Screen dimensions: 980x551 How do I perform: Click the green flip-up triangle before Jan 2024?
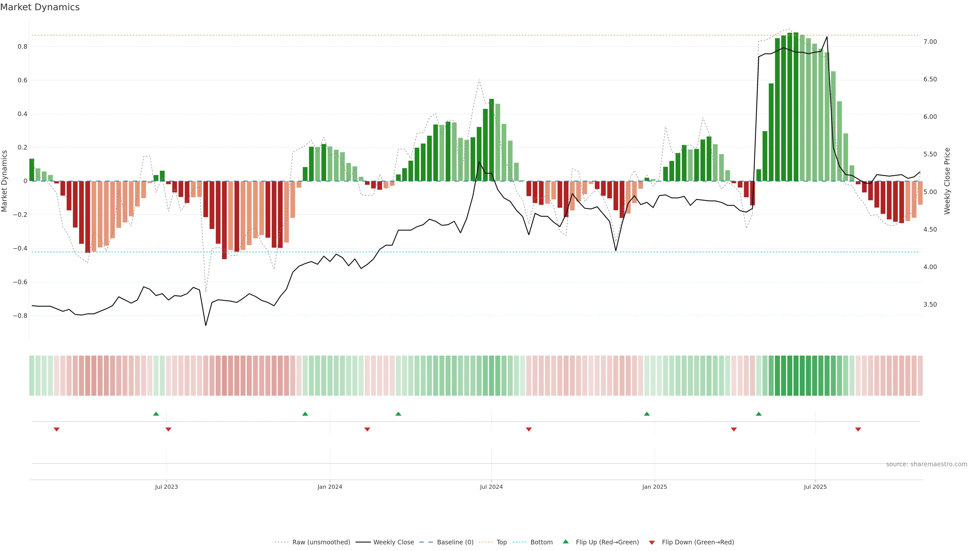pyautogui.click(x=305, y=414)
